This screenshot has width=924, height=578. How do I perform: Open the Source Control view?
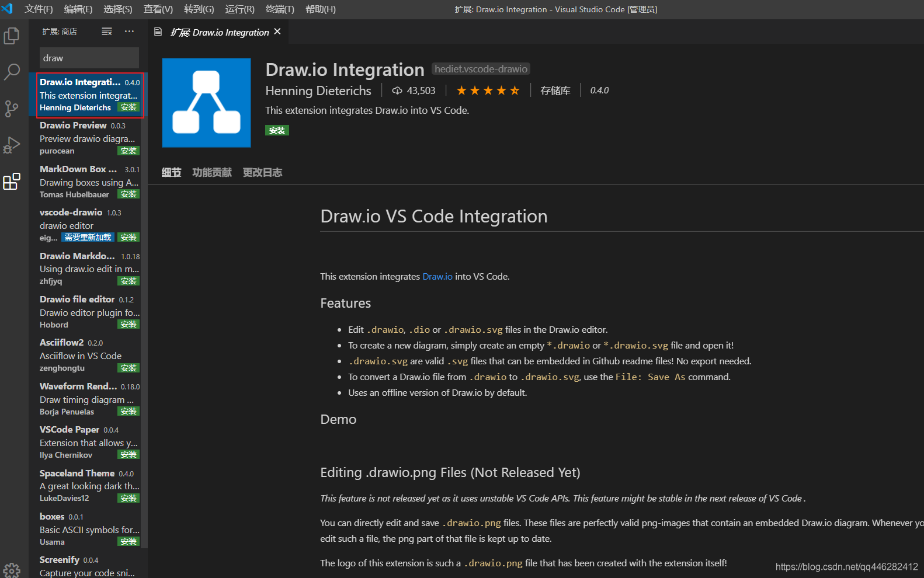click(x=12, y=109)
